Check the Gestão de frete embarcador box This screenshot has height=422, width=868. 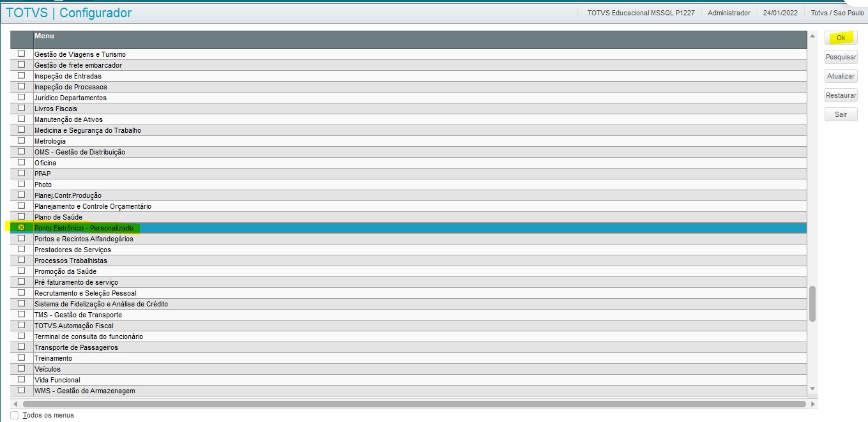click(x=21, y=64)
